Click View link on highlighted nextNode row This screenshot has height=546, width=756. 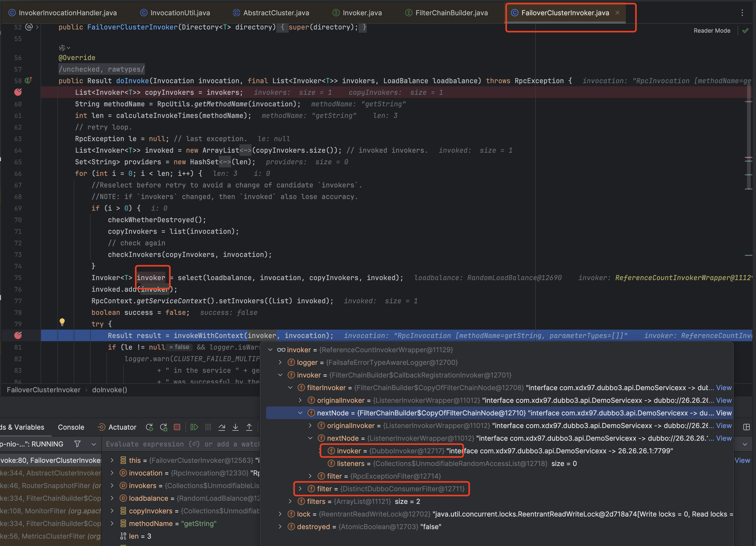(724, 413)
